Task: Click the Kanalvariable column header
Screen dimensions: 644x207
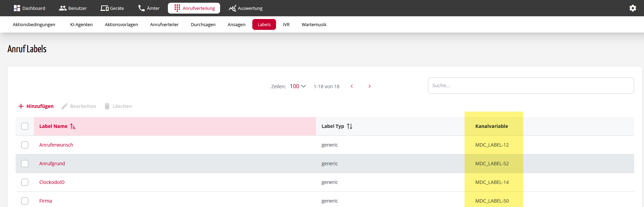Action: click(491, 126)
